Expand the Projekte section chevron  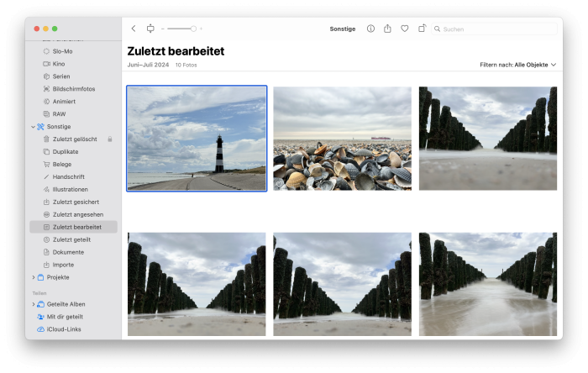pyautogui.click(x=33, y=277)
